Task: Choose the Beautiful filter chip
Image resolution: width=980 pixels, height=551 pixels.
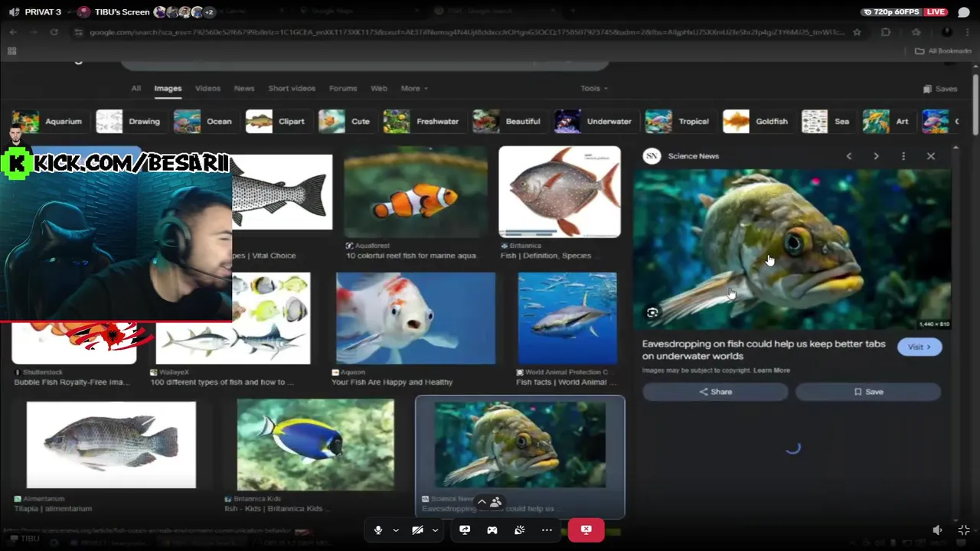Action: pos(507,121)
